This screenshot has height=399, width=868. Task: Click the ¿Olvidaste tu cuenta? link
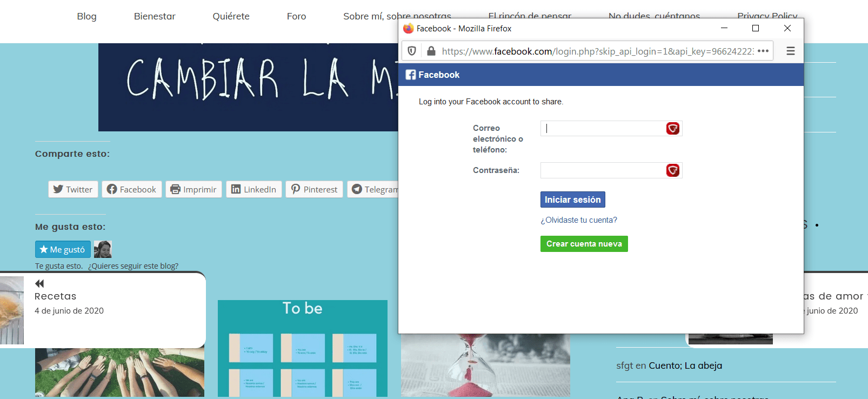tap(578, 220)
